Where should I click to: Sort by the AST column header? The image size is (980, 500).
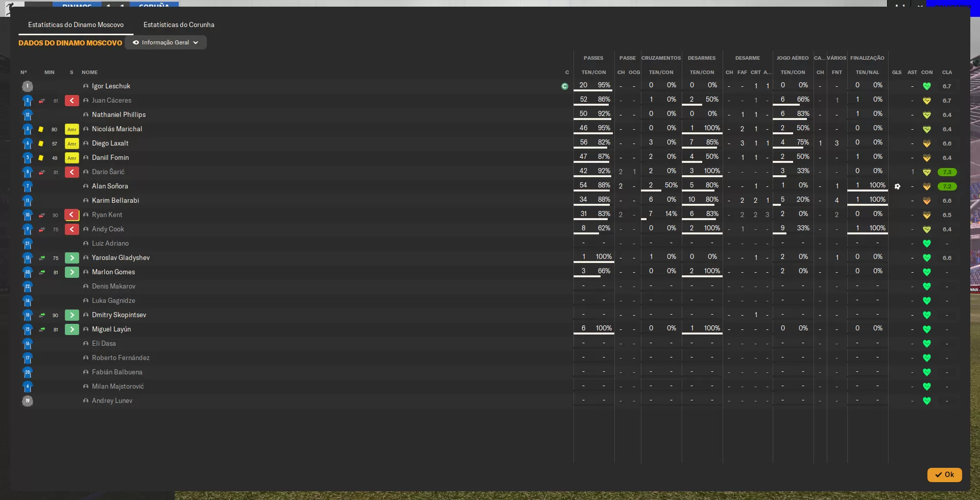[x=912, y=73]
